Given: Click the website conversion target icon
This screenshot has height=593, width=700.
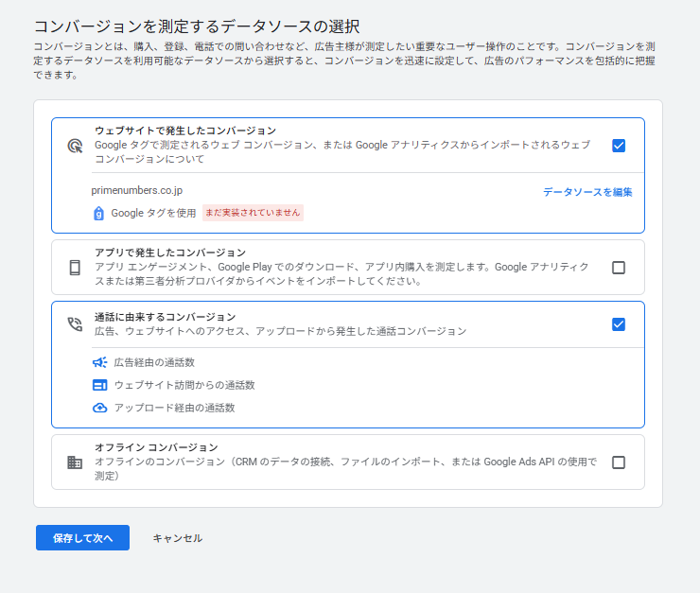Looking at the screenshot, I should (75, 146).
